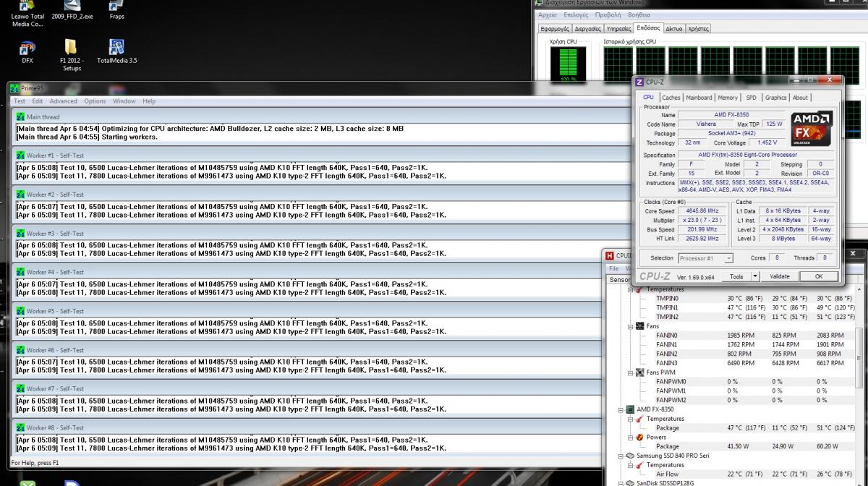Collapse the AMD FX-8350 node in HWMonitor
Image resolution: width=868 pixels, height=486 pixels.
(x=621, y=409)
